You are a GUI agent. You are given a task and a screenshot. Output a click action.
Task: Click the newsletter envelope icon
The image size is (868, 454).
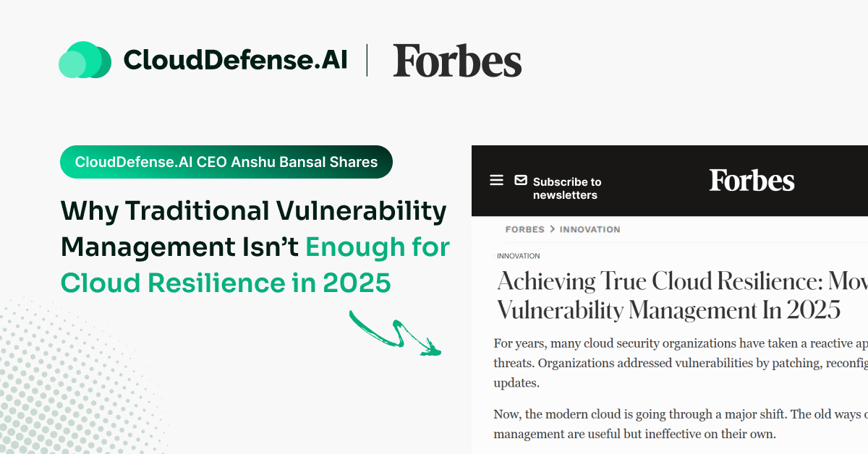(521, 180)
